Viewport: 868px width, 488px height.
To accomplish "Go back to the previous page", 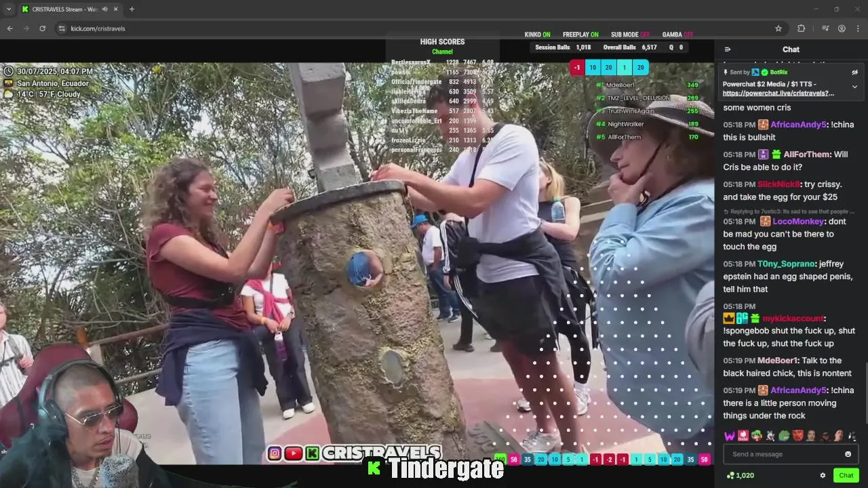I will 9,28.
